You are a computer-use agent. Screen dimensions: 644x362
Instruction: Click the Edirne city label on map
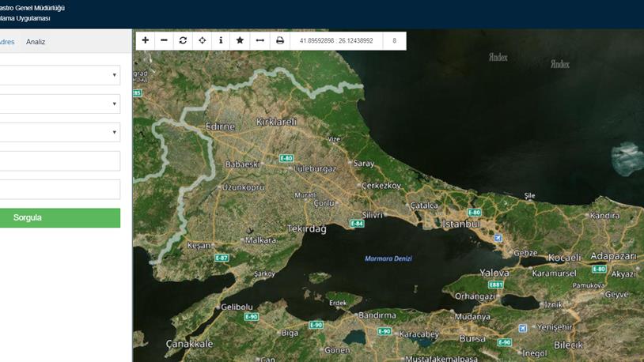tap(220, 126)
